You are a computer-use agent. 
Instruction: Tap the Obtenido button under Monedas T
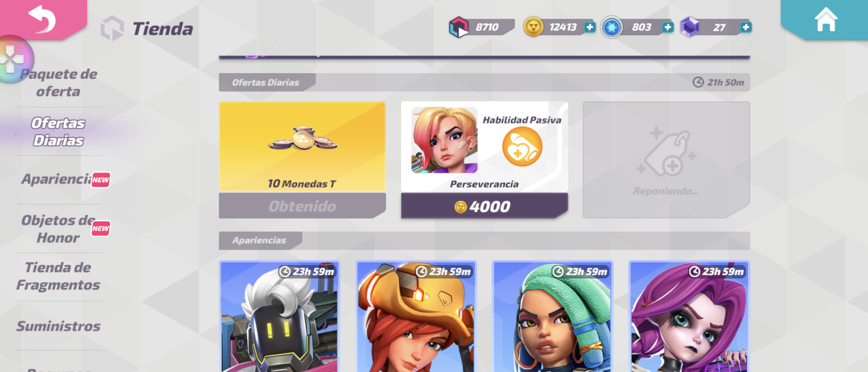(x=302, y=206)
